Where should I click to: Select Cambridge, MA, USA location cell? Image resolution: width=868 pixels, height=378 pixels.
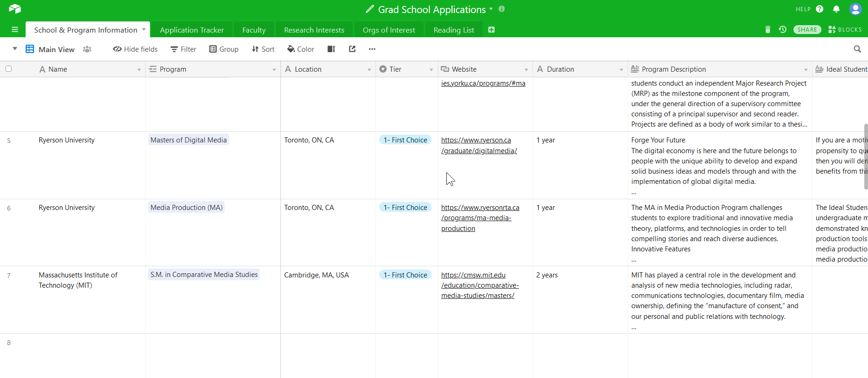[328, 300]
